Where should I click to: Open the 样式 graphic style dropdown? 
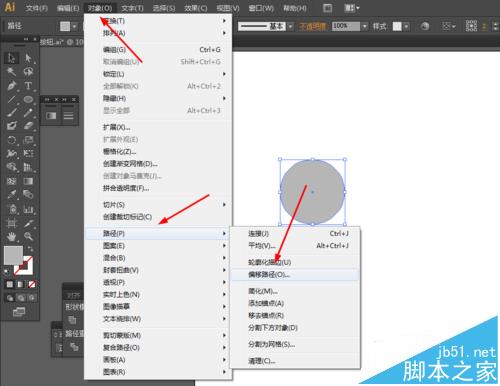coord(406,26)
